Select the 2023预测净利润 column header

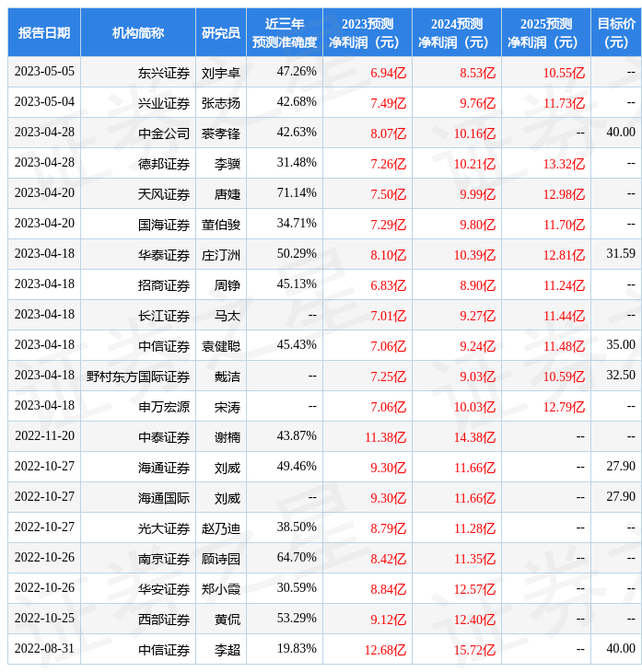click(368, 32)
